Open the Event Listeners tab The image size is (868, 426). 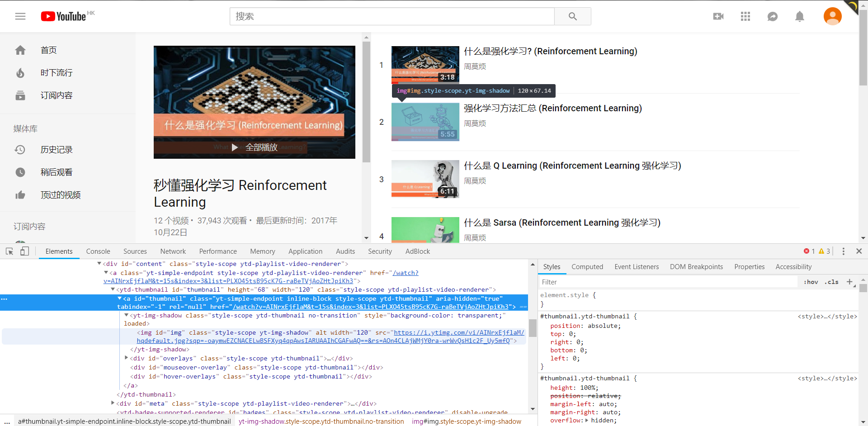pyautogui.click(x=637, y=267)
